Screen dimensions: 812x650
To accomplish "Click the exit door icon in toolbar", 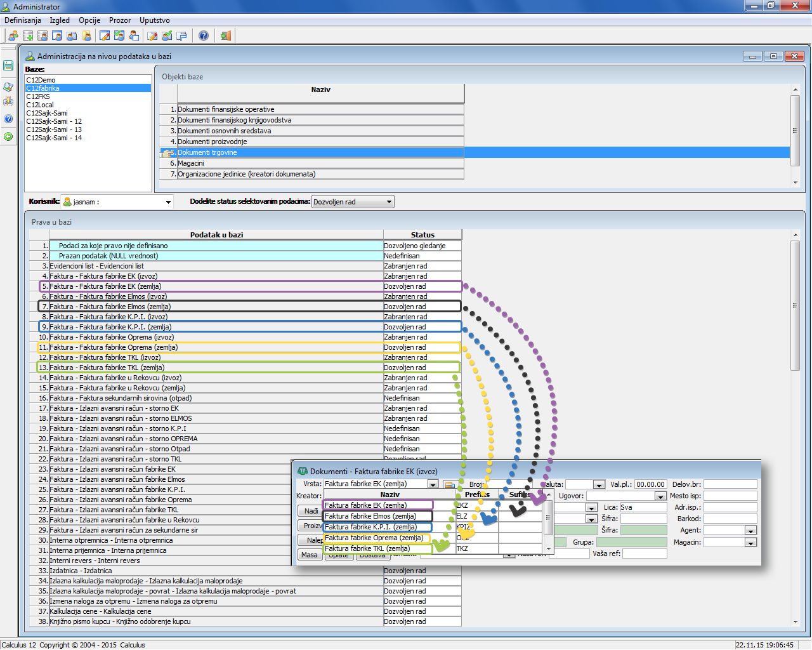I will tap(225, 36).
